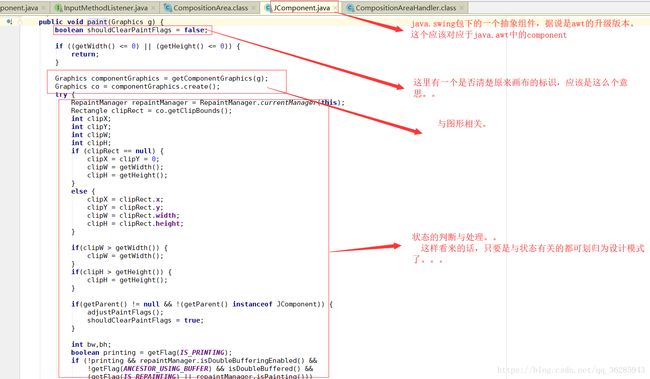Click 'clipH = clipRect.height;' line

point(135,224)
